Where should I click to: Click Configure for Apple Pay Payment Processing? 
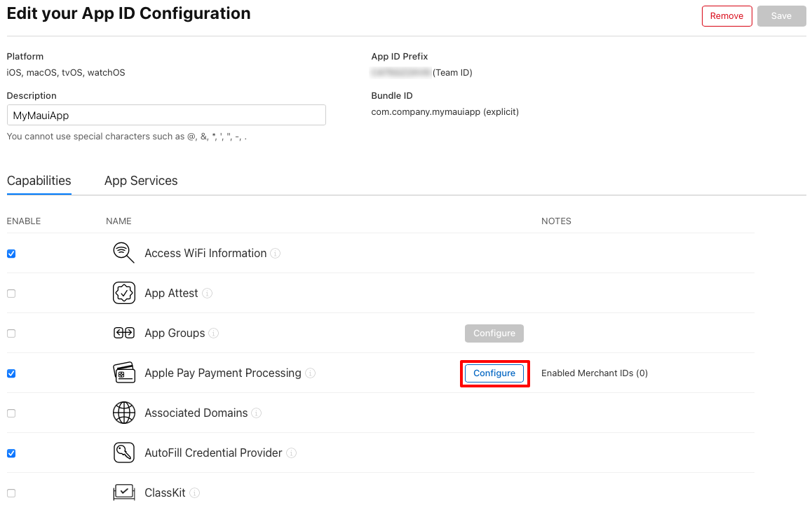(494, 373)
